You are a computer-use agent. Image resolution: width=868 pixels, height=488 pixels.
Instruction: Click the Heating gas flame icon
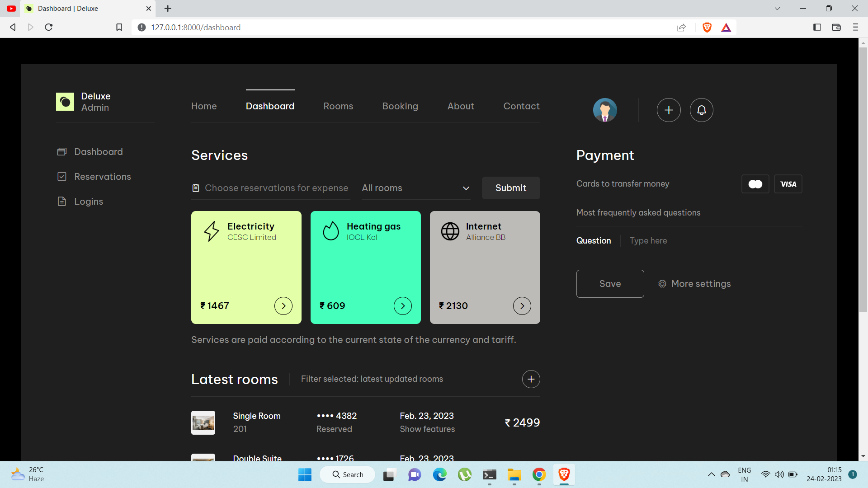click(x=331, y=231)
